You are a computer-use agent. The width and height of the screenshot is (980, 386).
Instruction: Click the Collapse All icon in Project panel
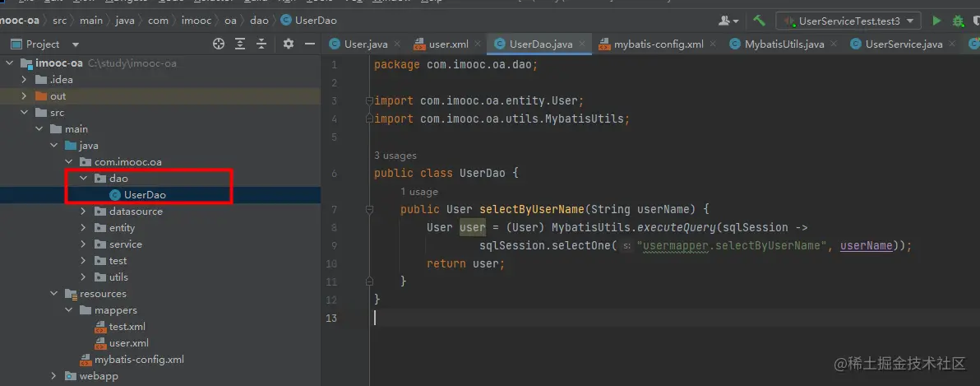pos(262,44)
